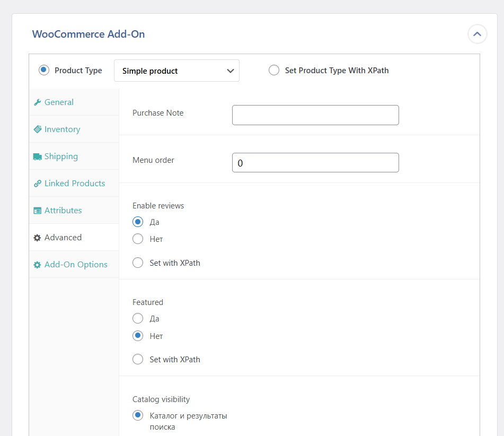Choose Set with XPath under Featured
Screen dimensions: 504x436
138,359
